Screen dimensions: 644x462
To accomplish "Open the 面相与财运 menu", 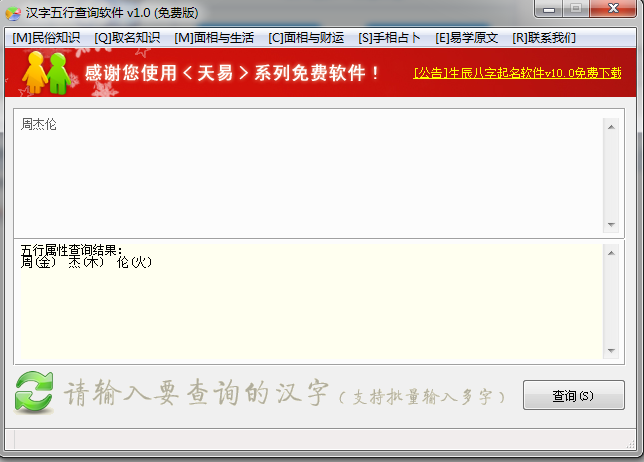I will (306, 38).
